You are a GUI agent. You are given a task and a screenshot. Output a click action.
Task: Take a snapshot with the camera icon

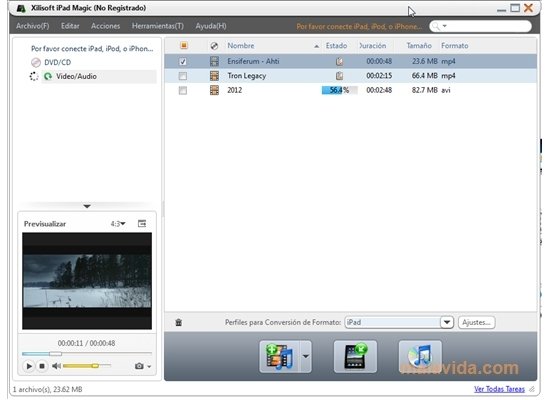click(139, 366)
